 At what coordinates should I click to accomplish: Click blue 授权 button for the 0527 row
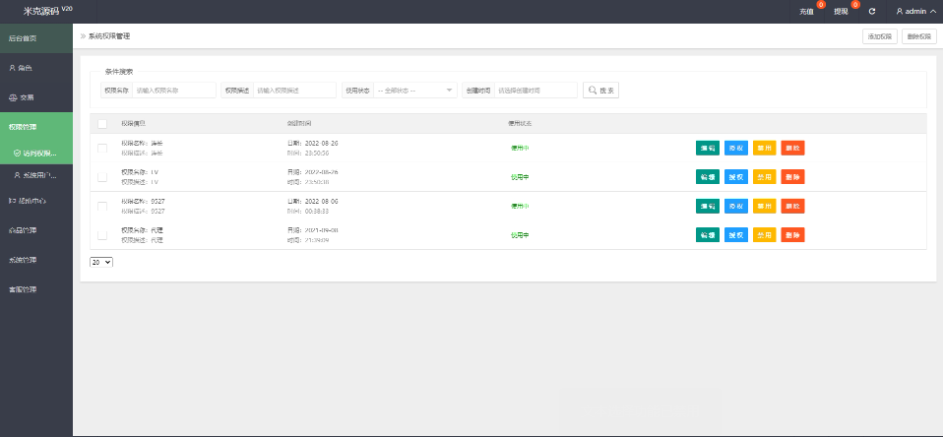point(736,206)
